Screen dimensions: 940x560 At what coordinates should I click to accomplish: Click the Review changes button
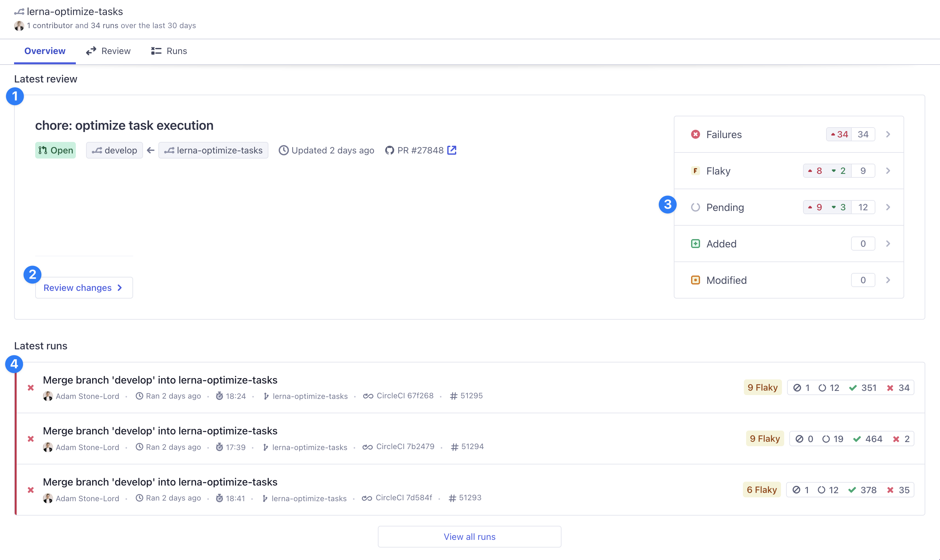tap(84, 288)
